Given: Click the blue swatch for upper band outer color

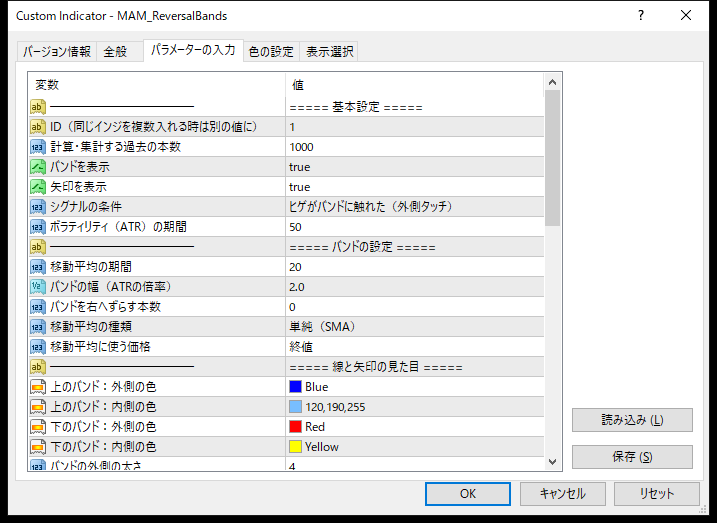Looking at the screenshot, I should (x=295, y=387).
